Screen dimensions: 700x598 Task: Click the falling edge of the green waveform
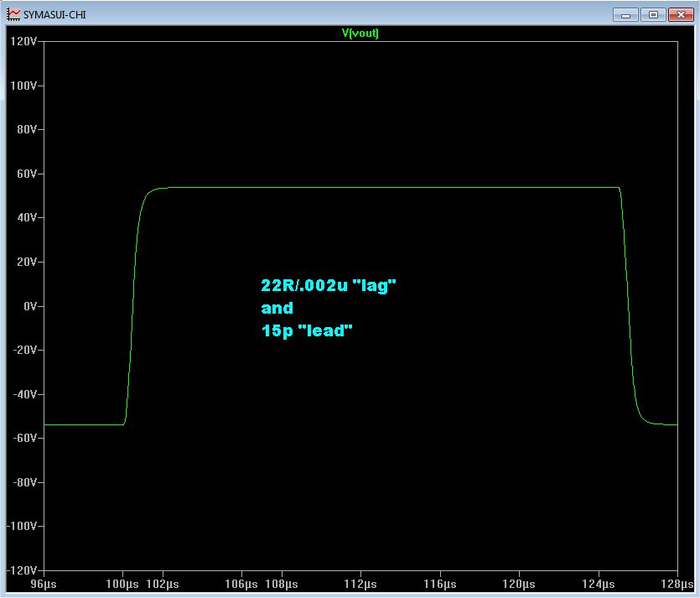click(629, 308)
